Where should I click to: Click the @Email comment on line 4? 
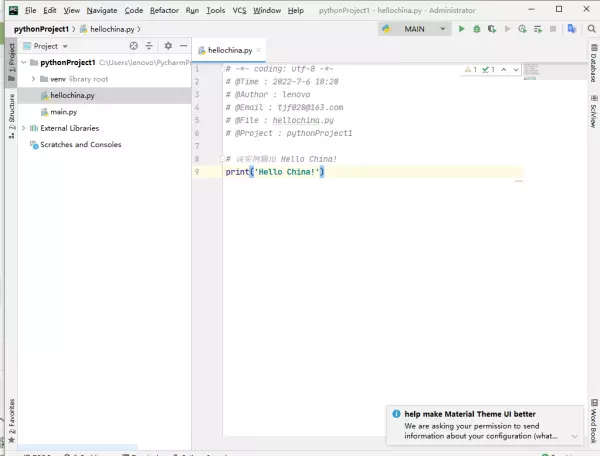[284, 107]
